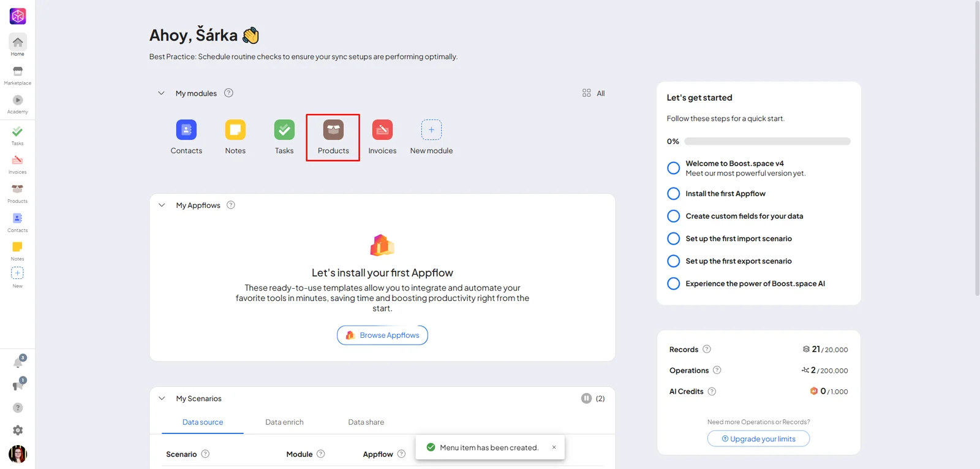
Task: Switch to the Data source tab
Action: coord(203,422)
